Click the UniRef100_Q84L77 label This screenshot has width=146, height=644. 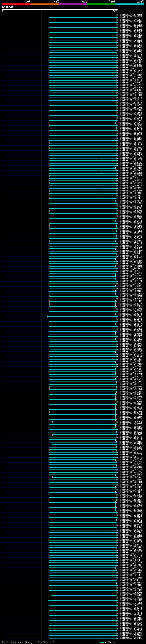click(131, 304)
